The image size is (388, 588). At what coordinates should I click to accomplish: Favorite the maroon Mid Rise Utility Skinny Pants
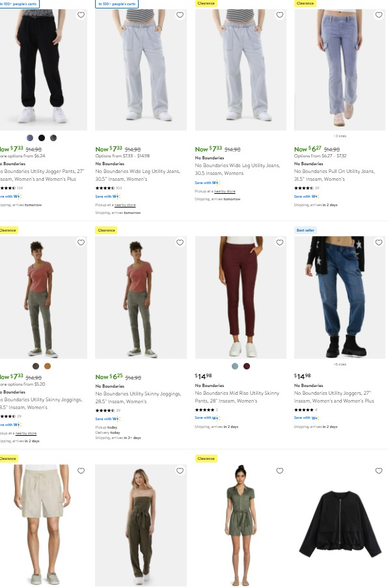[x=279, y=243]
